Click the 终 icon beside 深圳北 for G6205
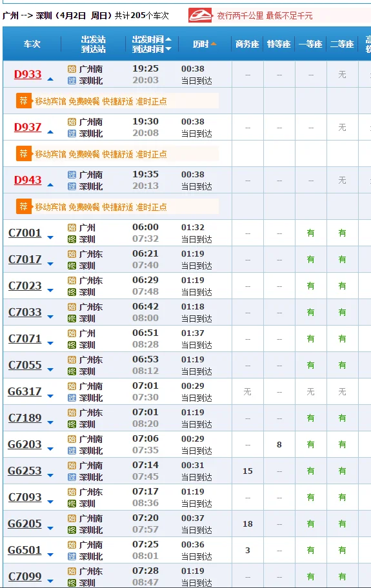The height and width of the screenshot is (588, 371). [72, 530]
